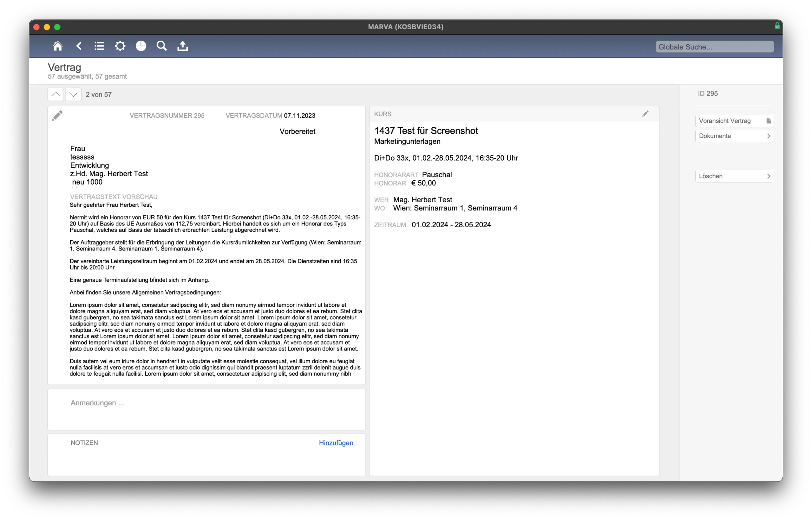Click the export upload icon
The width and height of the screenshot is (812, 520).
point(182,46)
